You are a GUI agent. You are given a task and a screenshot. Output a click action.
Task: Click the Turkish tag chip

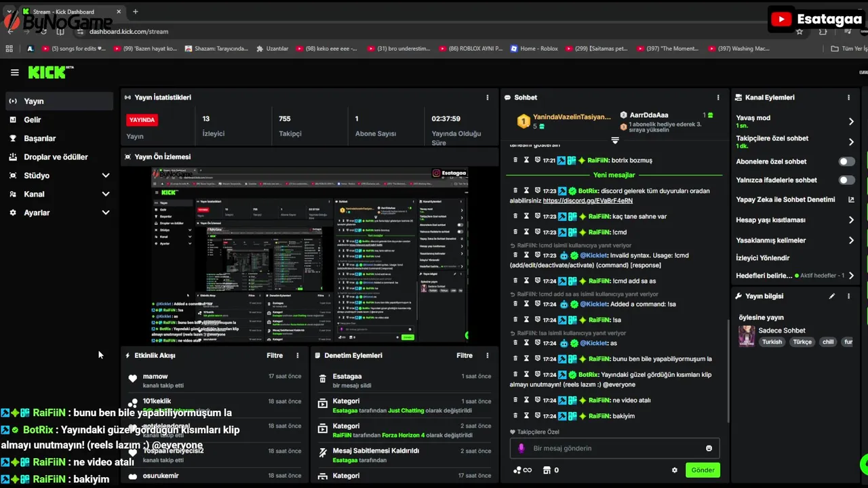[772, 342]
